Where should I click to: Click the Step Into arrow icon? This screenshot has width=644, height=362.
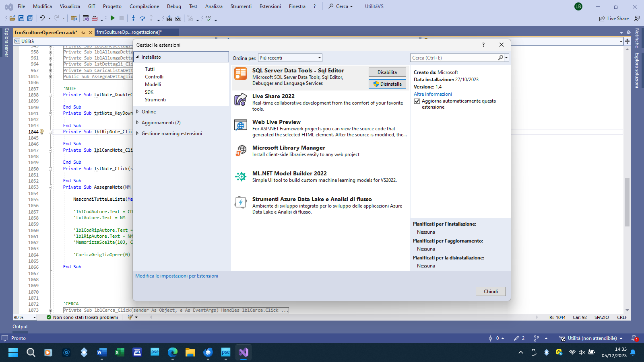coord(133,18)
